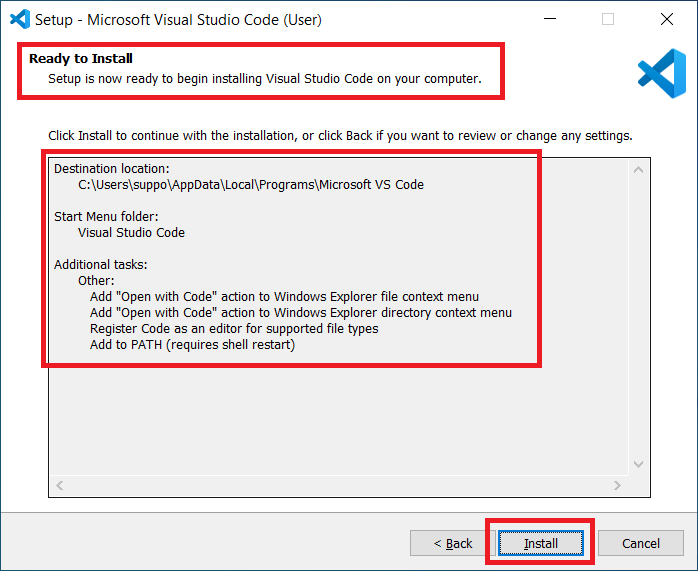Click the 'Additional tasks:' line
698x571 pixels.
tap(101, 265)
